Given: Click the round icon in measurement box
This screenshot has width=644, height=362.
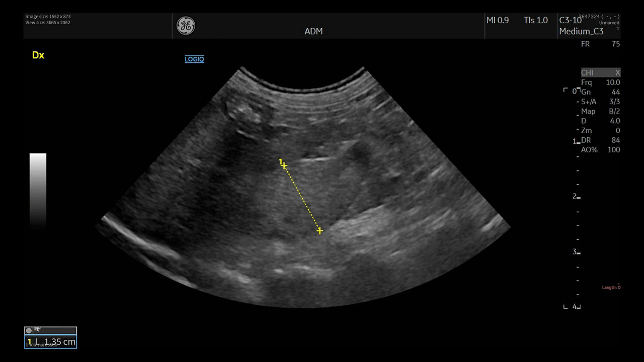Looking at the screenshot, I should (29, 330).
